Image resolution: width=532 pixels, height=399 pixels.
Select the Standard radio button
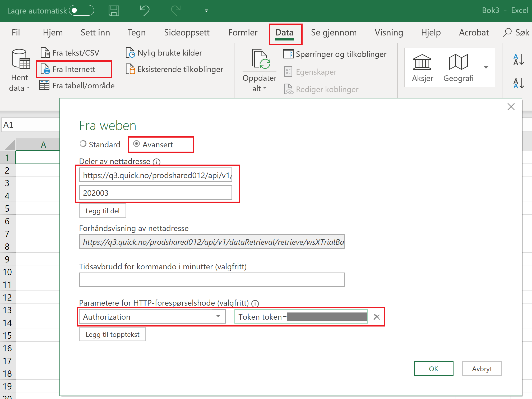pyautogui.click(x=83, y=144)
